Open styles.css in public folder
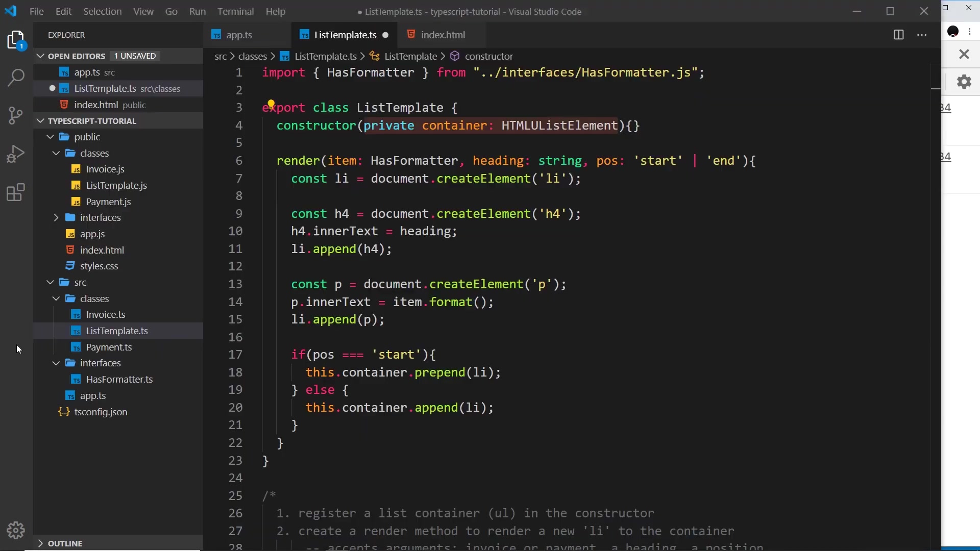Screen dimensions: 980x551 (x=99, y=266)
